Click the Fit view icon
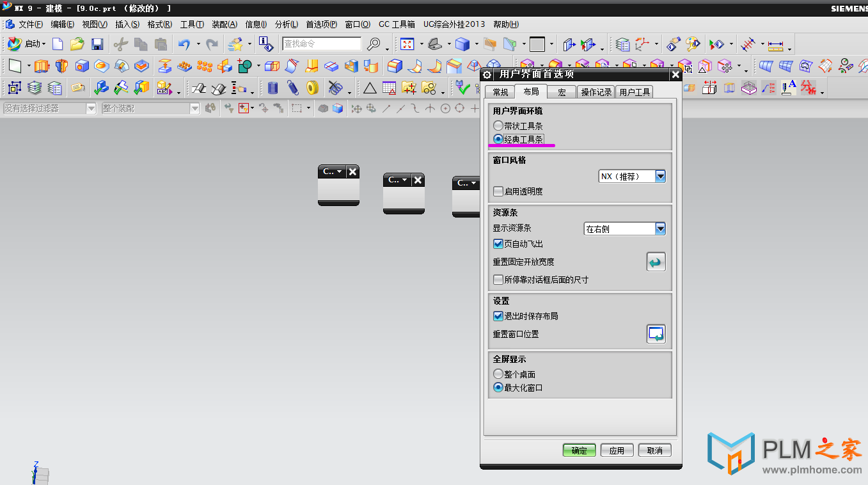The width and height of the screenshot is (868, 485). point(407,44)
